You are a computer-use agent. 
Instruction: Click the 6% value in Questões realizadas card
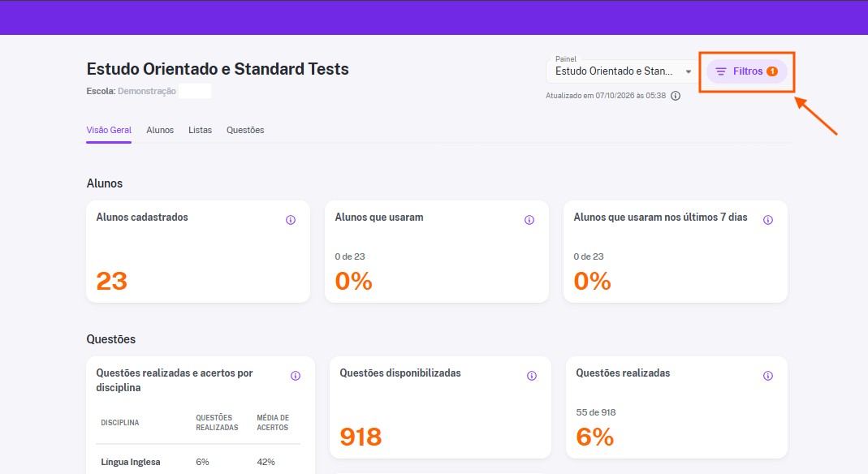tap(595, 437)
